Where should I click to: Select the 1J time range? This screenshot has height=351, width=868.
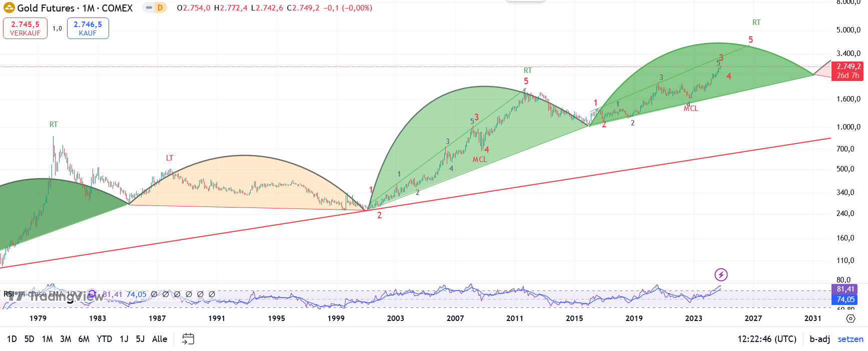point(124,339)
